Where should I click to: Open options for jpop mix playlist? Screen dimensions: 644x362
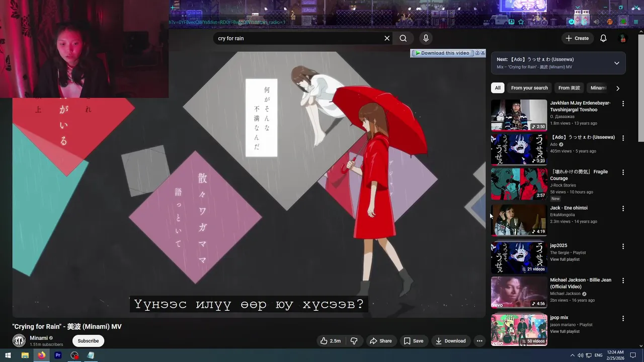pos(623,318)
